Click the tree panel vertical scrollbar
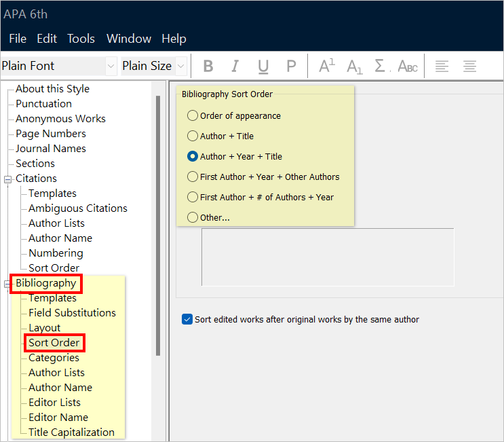 158,225
